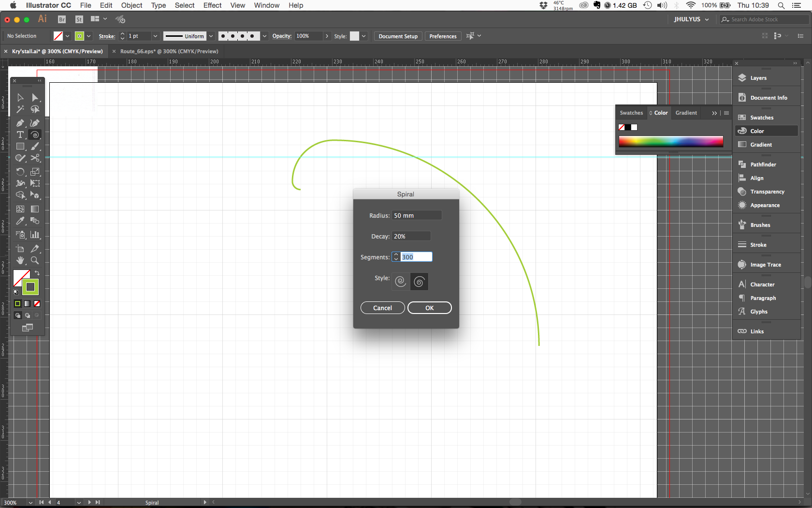Open the Uniform width profile dropdown
812x508 pixels.
[211, 36]
